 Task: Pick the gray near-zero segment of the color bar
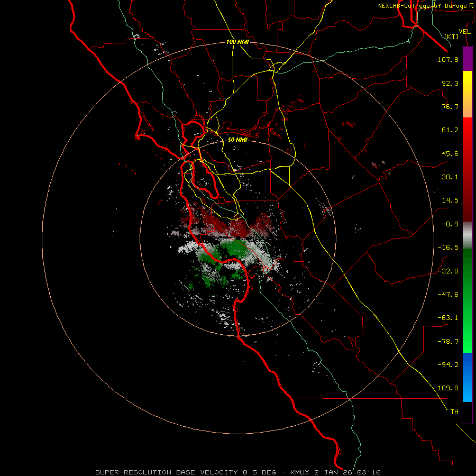pyautogui.click(x=467, y=235)
